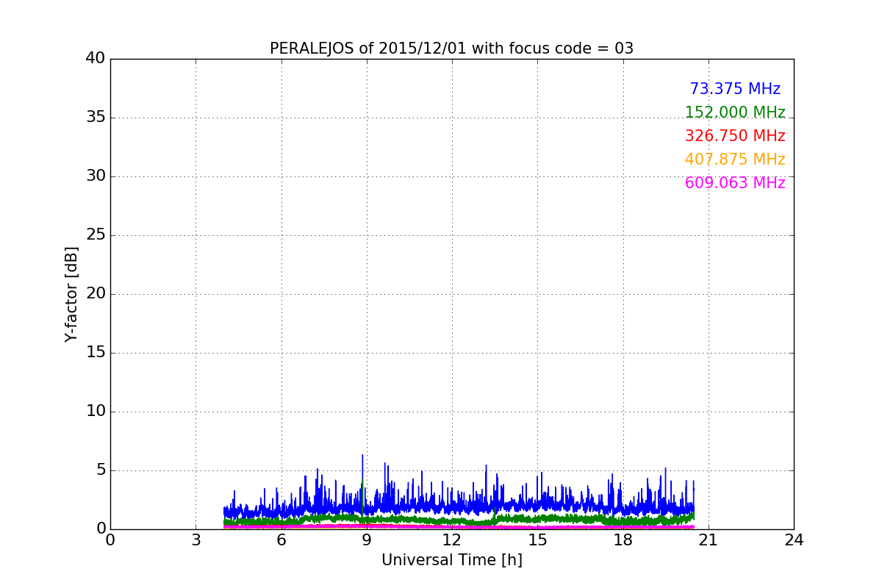The image size is (882, 588).
Task: Click the x-axis tick label 21
Action: pos(708,540)
